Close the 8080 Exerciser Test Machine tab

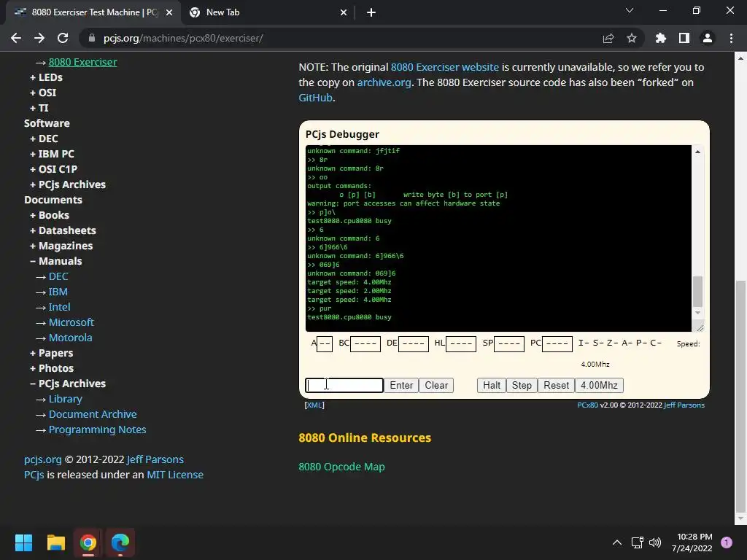click(x=169, y=12)
